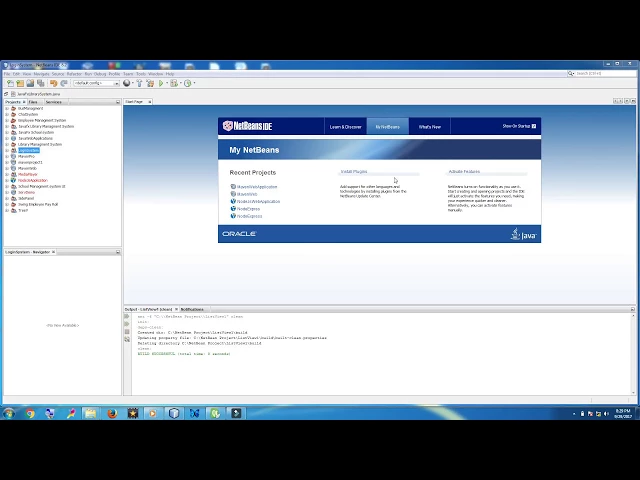Expand the BusManagment project node
This screenshot has height=480, width=640.
coord(7,109)
